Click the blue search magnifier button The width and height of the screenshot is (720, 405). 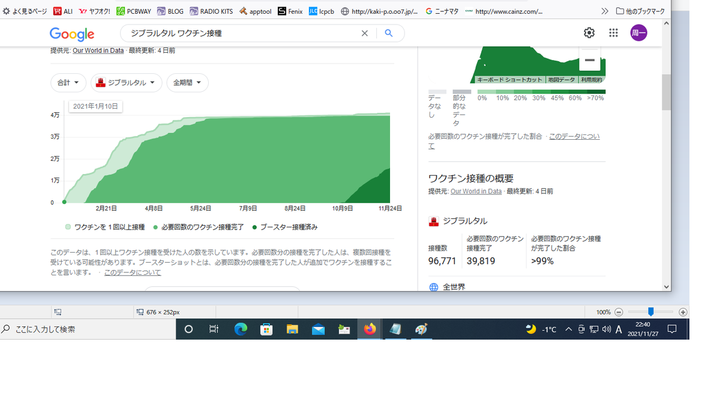(x=389, y=33)
